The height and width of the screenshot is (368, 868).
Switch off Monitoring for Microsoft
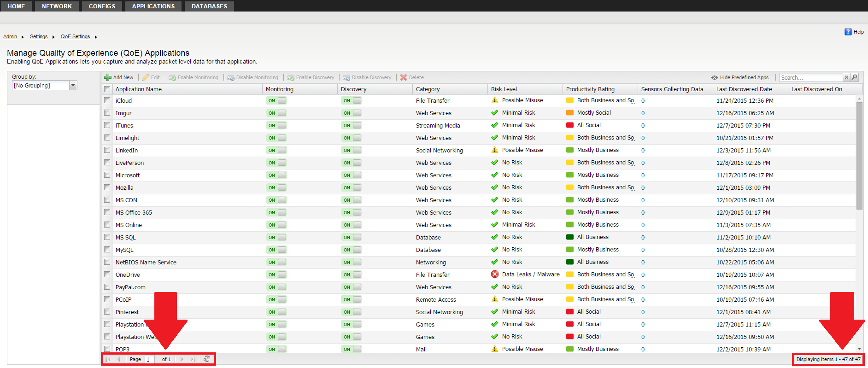[276, 175]
